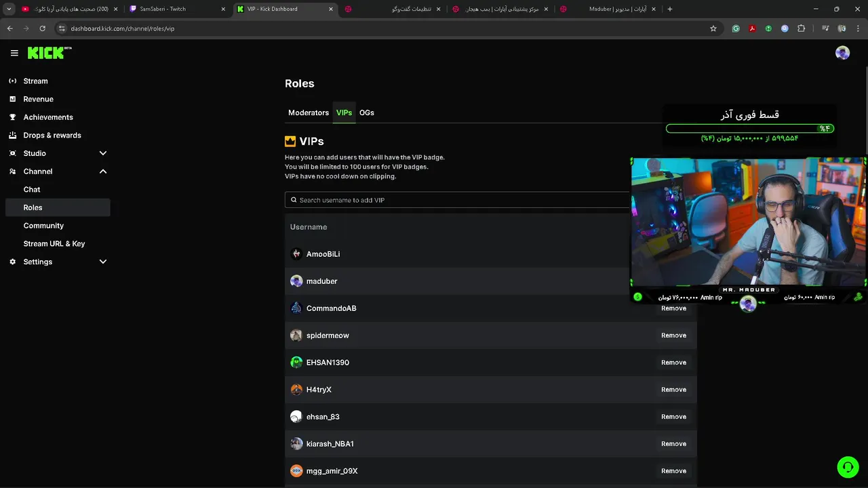Click the Username column header
This screenshot has height=488, width=868.
[x=309, y=227]
